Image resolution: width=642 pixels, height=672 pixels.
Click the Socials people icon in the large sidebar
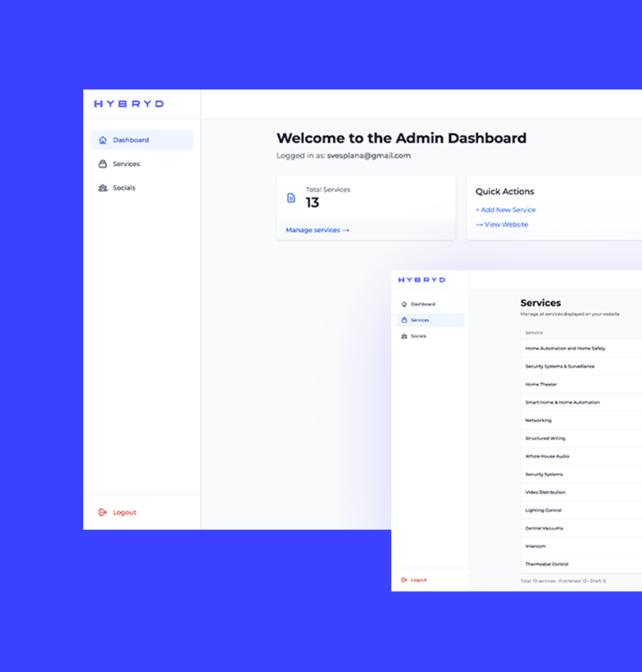tap(102, 188)
